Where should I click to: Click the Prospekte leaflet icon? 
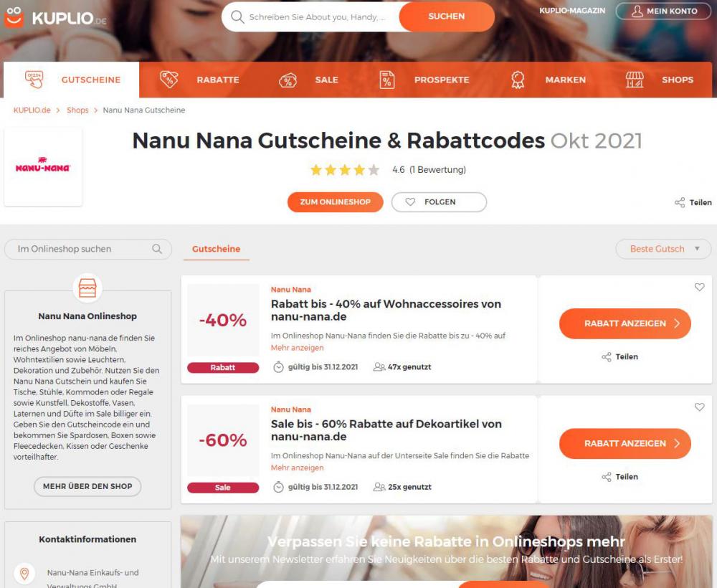(x=387, y=80)
